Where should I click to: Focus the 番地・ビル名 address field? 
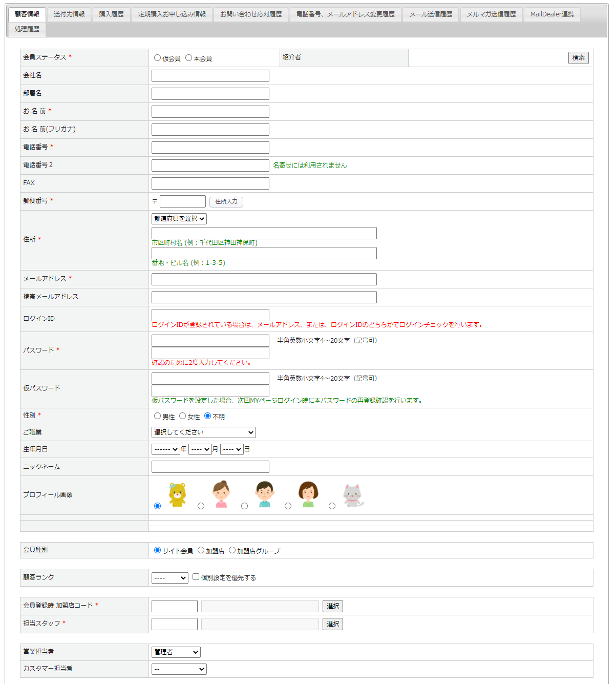(x=264, y=253)
